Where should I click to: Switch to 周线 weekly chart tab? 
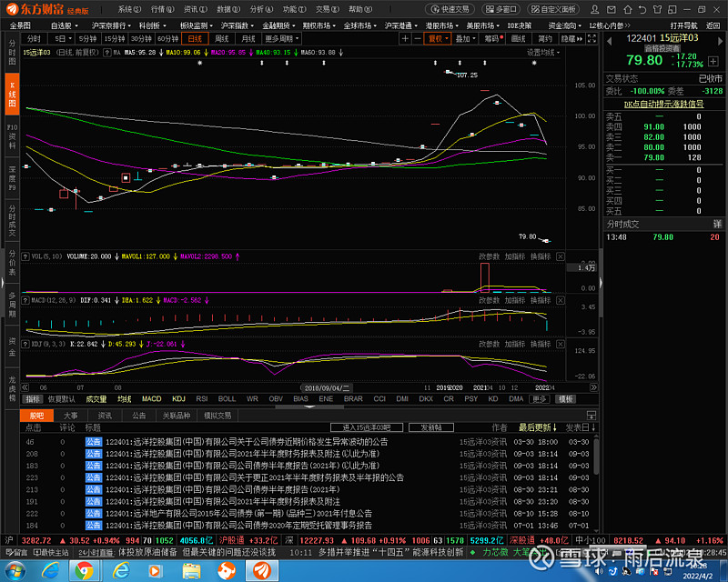(221, 38)
